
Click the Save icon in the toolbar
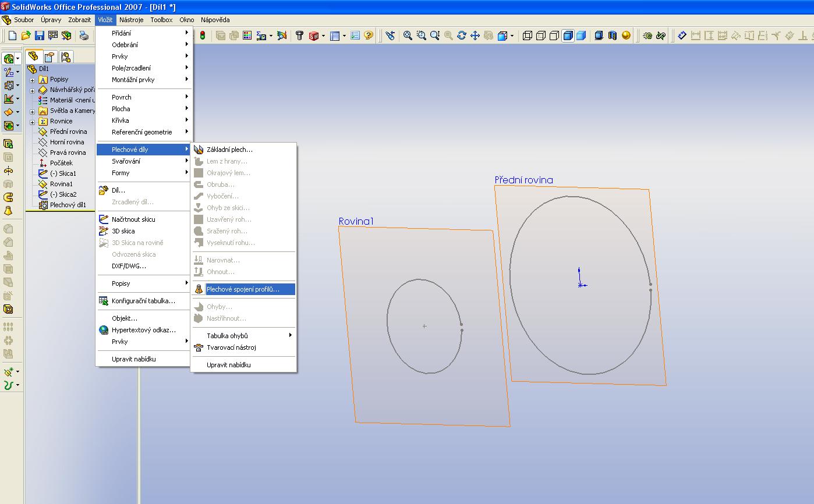[40, 36]
